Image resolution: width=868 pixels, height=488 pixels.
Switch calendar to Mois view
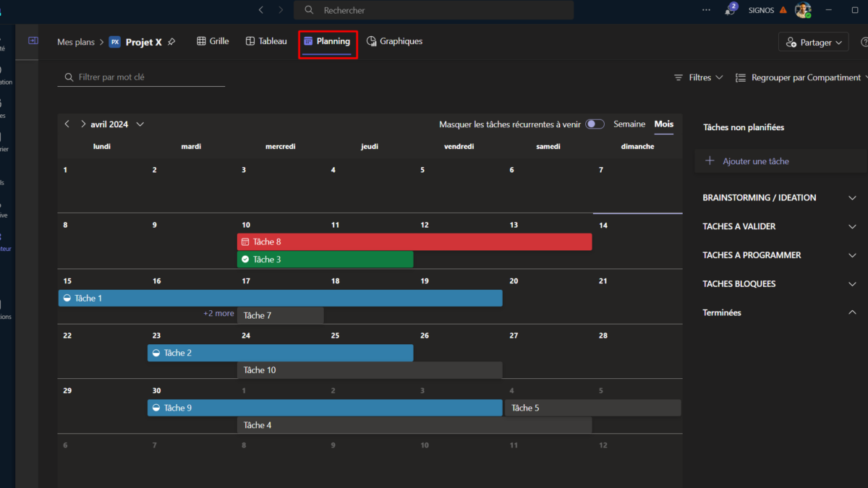(663, 124)
